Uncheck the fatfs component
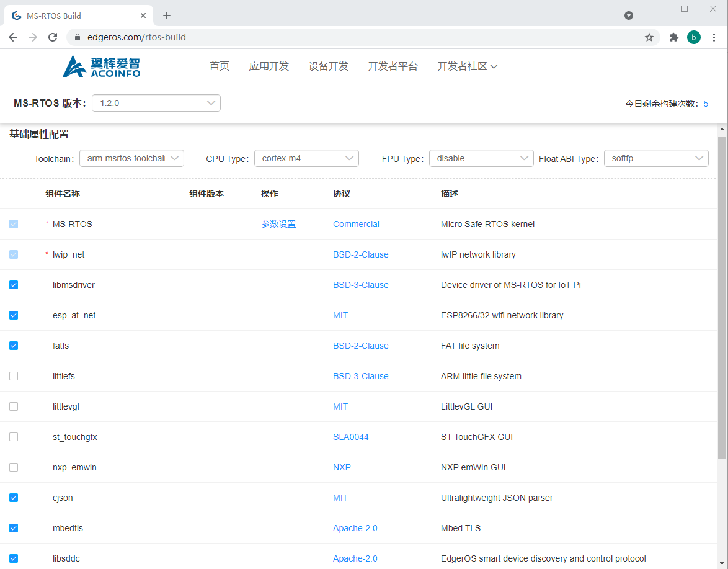 pos(14,346)
